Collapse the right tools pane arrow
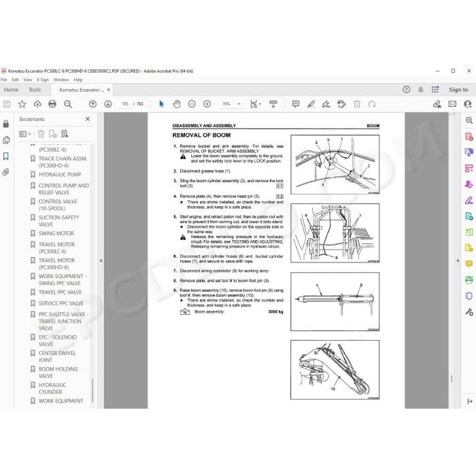Screen dimensions: 476x476 click(458, 260)
